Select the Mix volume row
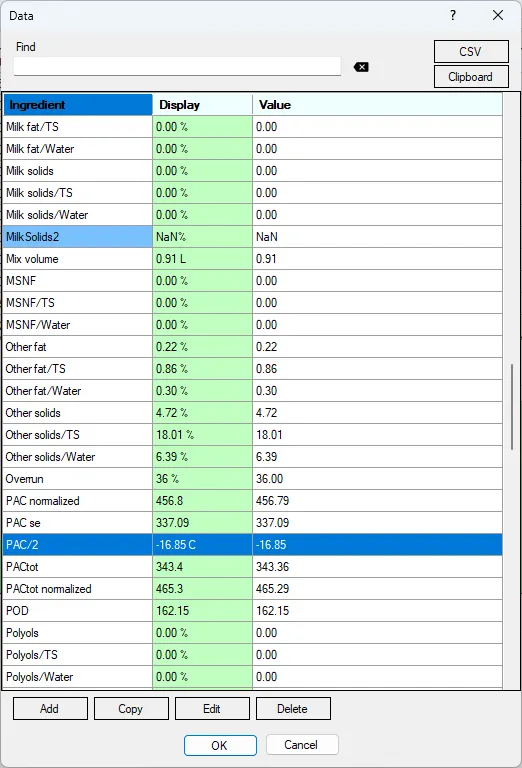Image resolution: width=522 pixels, height=768 pixels. pyautogui.click(x=253, y=259)
